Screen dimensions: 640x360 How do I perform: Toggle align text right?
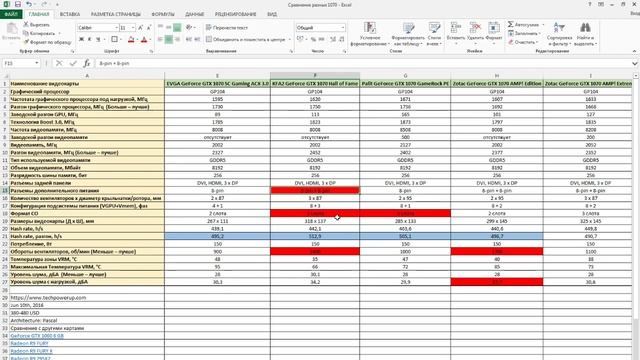click(177, 40)
